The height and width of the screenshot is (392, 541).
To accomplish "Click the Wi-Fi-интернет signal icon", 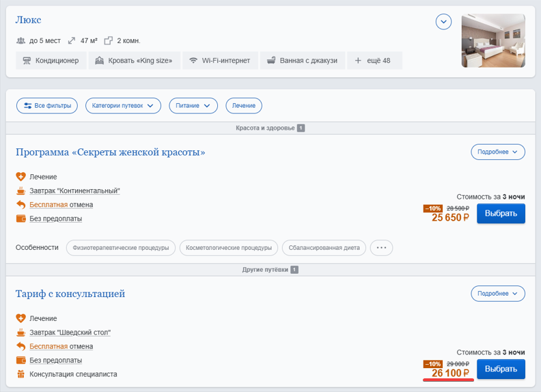I will (193, 60).
